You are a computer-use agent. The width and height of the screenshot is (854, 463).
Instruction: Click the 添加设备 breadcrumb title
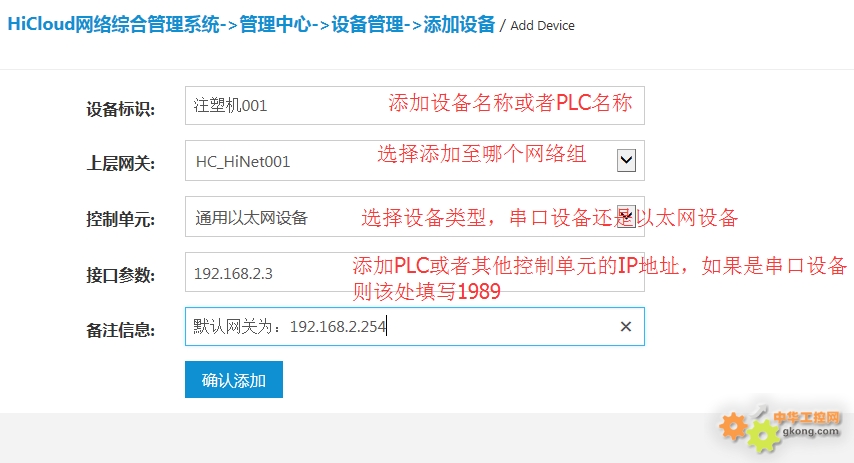click(x=459, y=25)
